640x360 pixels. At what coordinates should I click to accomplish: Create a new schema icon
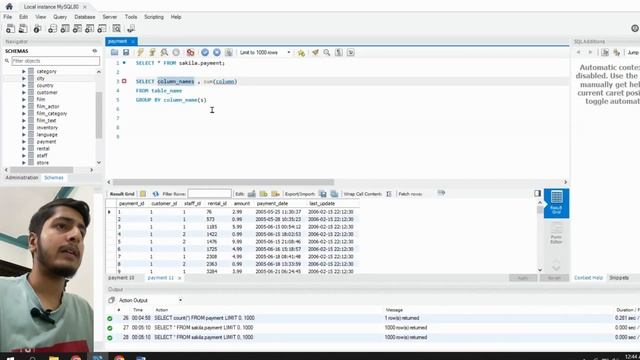52,29
